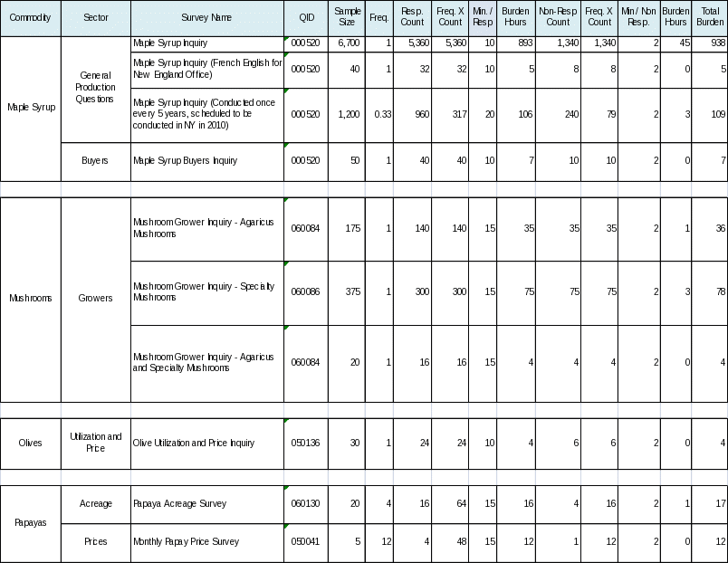This screenshot has height=563, width=728.
Task: Click Freq. X Count value 317
Action: click(x=450, y=115)
